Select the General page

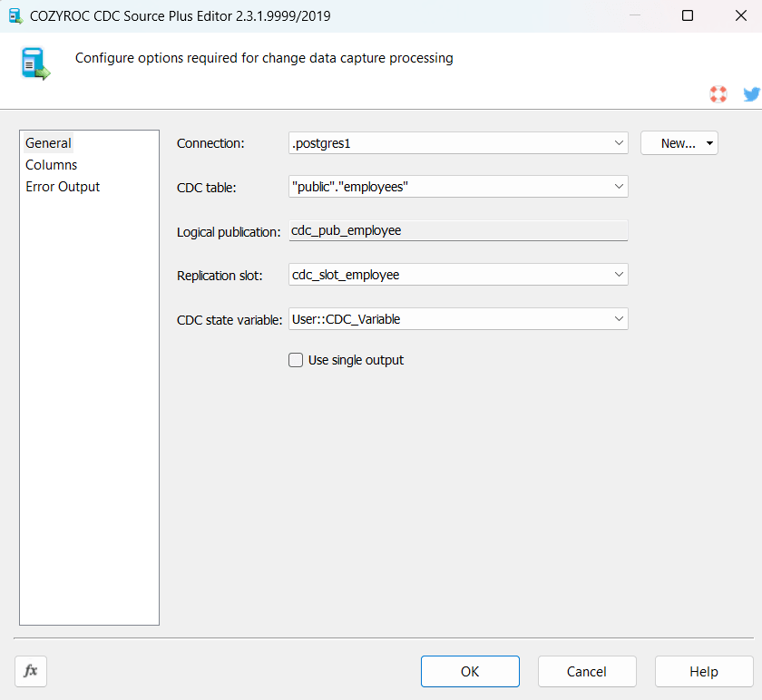coord(48,143)
